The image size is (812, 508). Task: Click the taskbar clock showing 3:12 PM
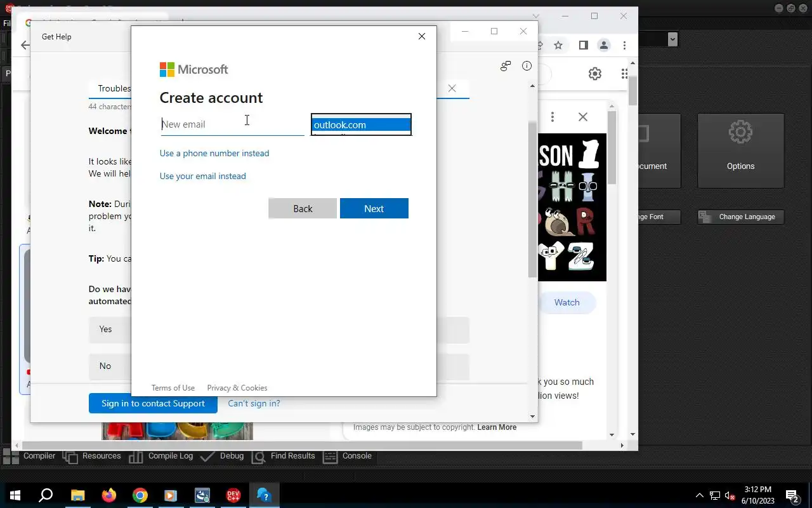click(x=758, y=495)
